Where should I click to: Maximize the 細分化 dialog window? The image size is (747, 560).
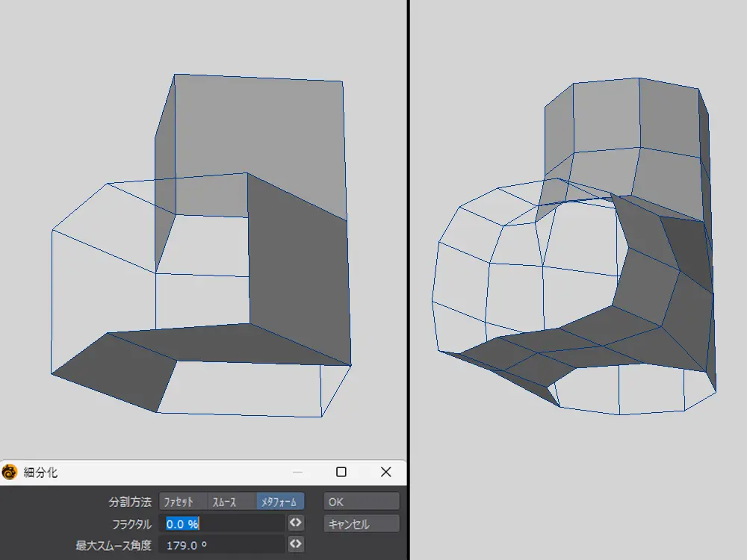[x=341, y=472]
